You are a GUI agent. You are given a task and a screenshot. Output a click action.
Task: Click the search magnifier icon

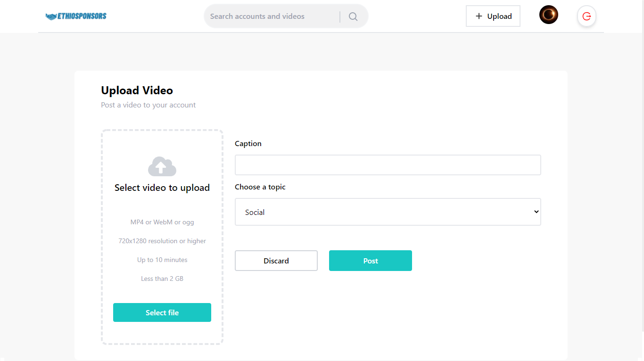353,16
